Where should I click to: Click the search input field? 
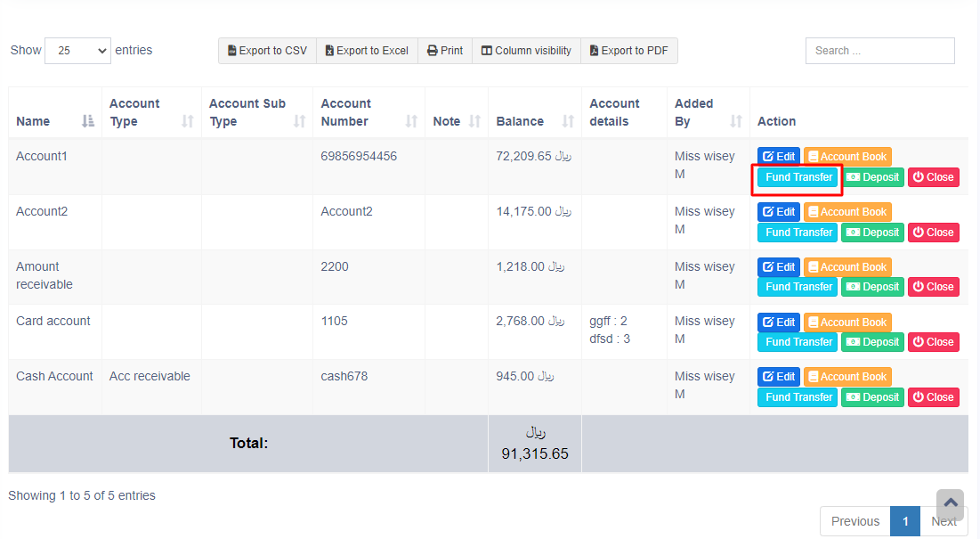click(879, 51)
